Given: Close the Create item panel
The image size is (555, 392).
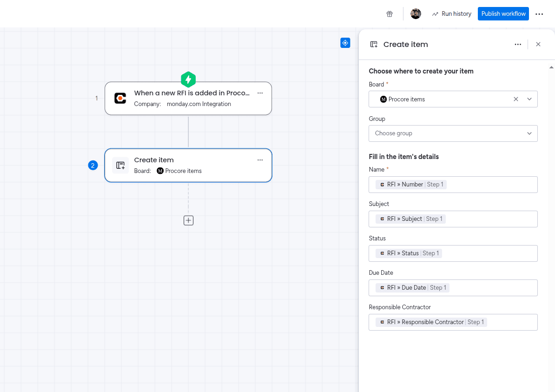Looking at the screenshot, I should coord(538,44).
